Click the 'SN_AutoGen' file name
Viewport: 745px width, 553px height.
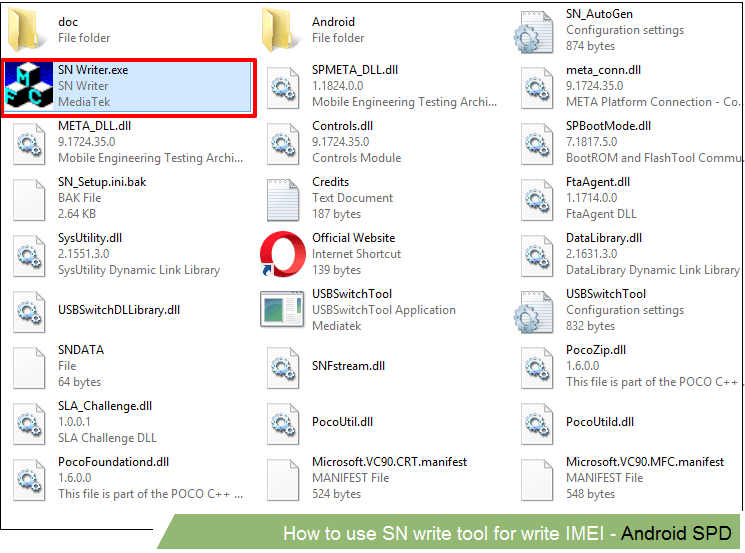point(600,14)
